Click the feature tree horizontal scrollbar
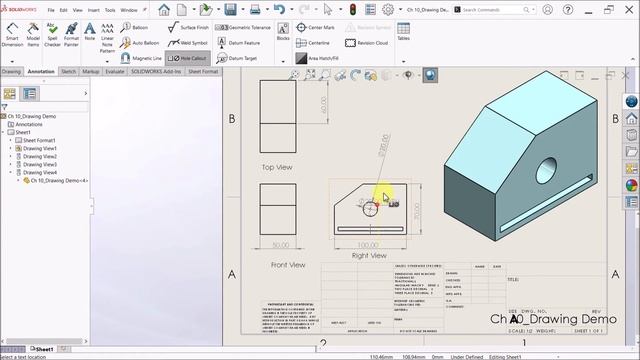 coord(44,341)
